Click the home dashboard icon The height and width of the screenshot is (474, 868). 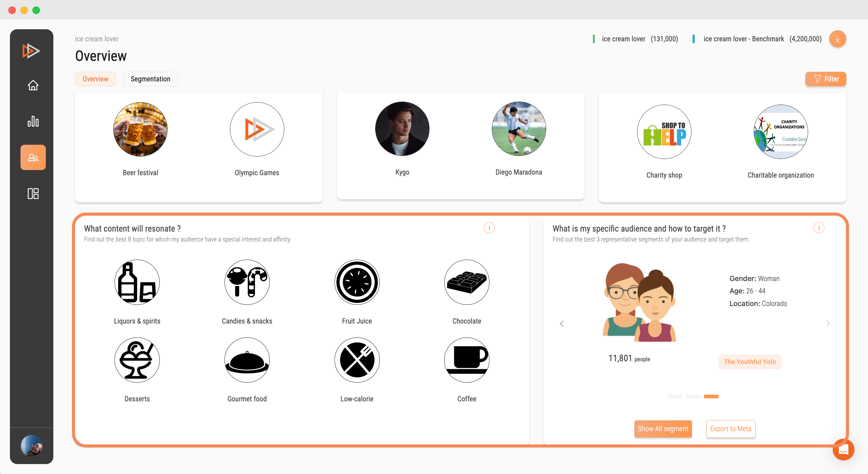click(33, 85)
